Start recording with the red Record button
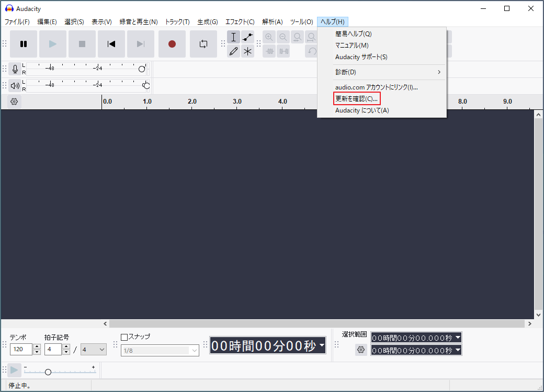Image resolution: width=544 pixels, height=392 pixels. tap(172, 44)
